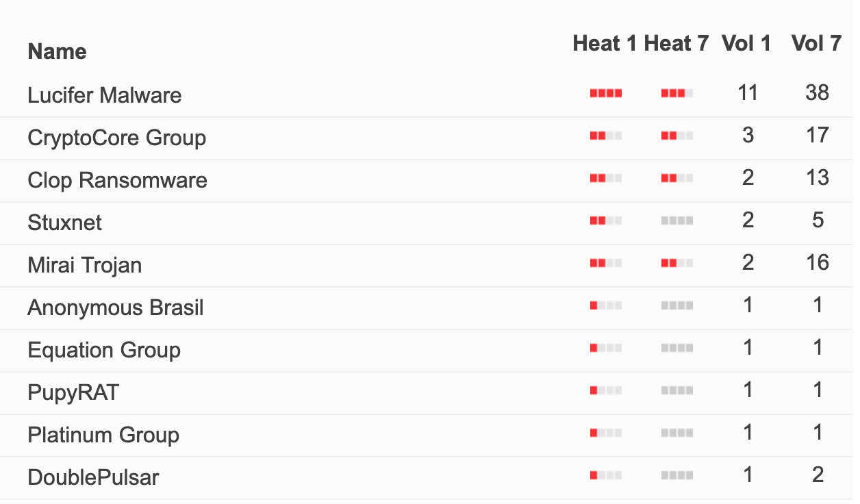Open Lucifer Malware entry
This screenshot has width=860, height=504.
click(105, 94)
